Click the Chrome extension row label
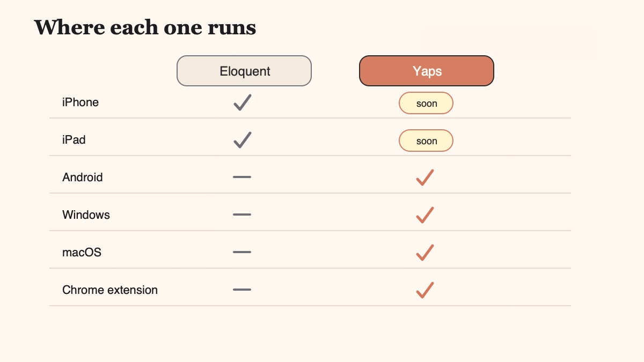Image resolution: width=644 pixels, height=362 pixels. click(x=110, y=290)
